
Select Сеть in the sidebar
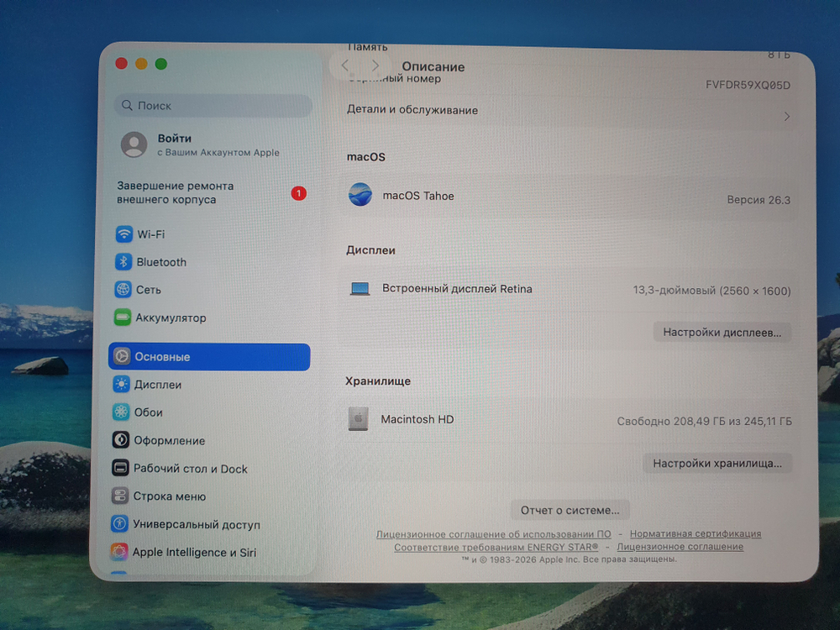[x=209, y=290]
